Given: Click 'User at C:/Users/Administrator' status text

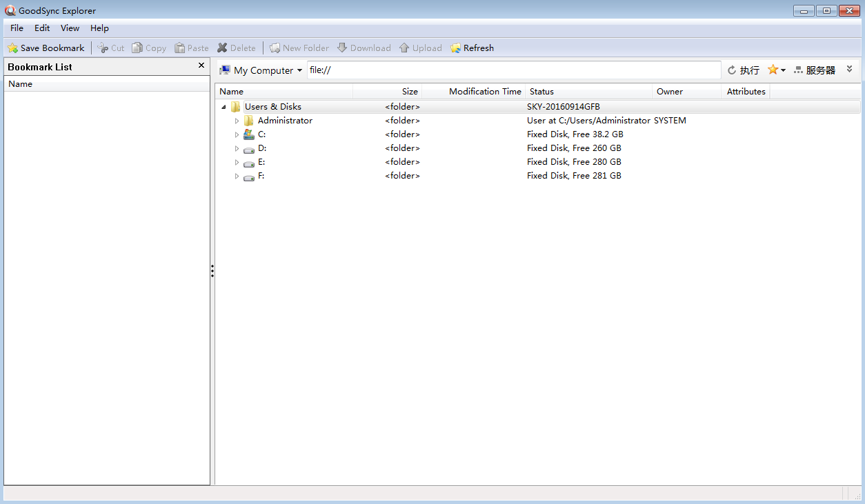Looking at the screenshot, I should click(588, 121).
